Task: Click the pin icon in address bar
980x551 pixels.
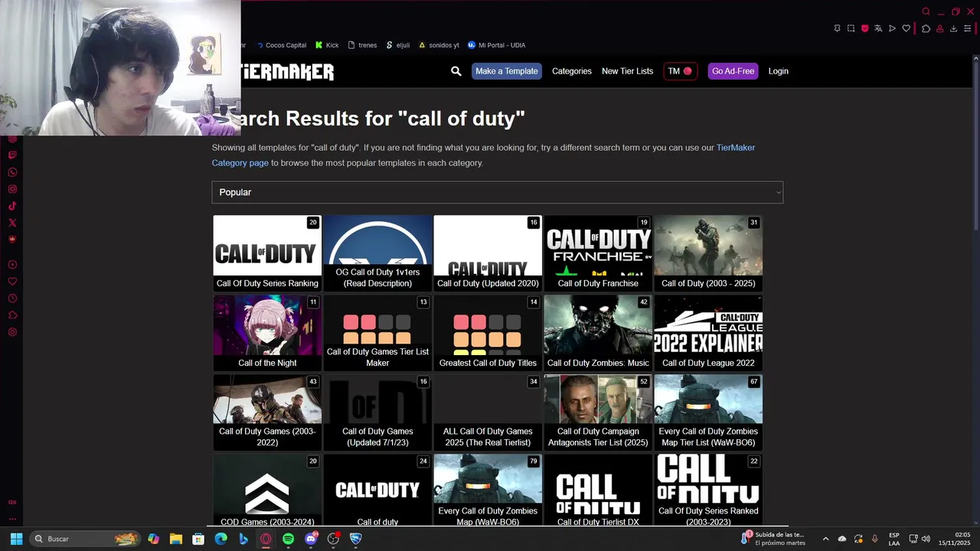Action: (x=837, y=28)
